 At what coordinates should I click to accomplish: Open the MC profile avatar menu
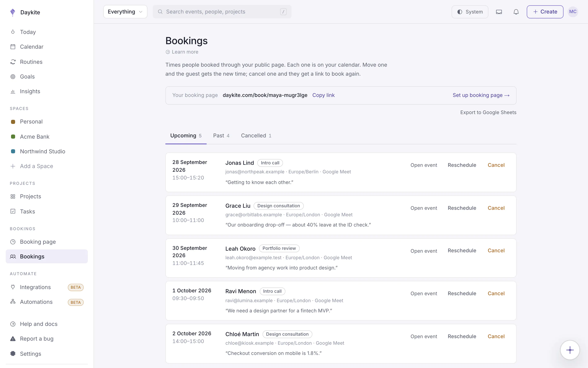(573, 12)
